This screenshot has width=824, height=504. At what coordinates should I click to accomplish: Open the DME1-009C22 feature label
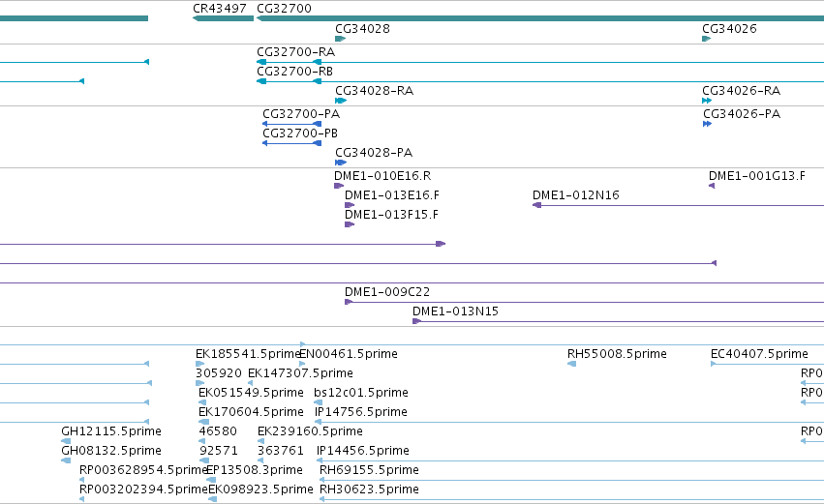pos(387,292)
